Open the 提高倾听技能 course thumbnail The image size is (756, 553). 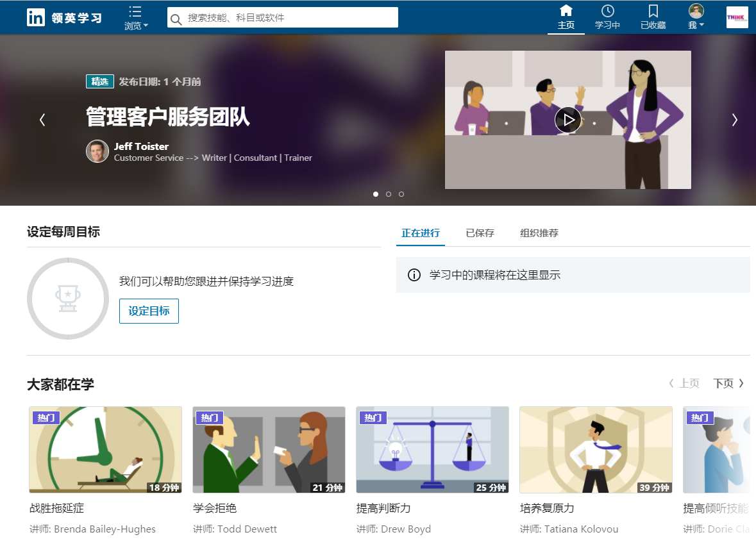click(x=716, y=450)
